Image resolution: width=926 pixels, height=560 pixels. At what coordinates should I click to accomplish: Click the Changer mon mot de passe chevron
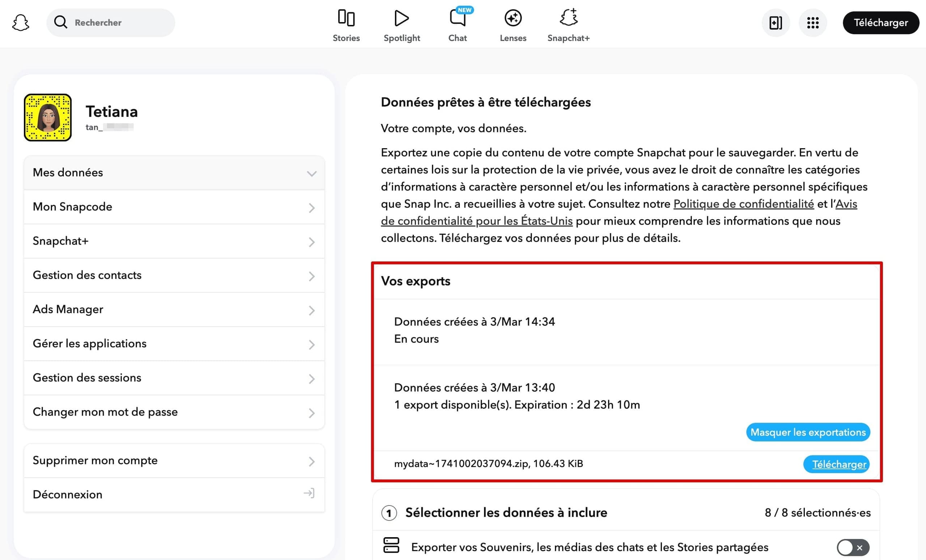(x=311, y=413)
